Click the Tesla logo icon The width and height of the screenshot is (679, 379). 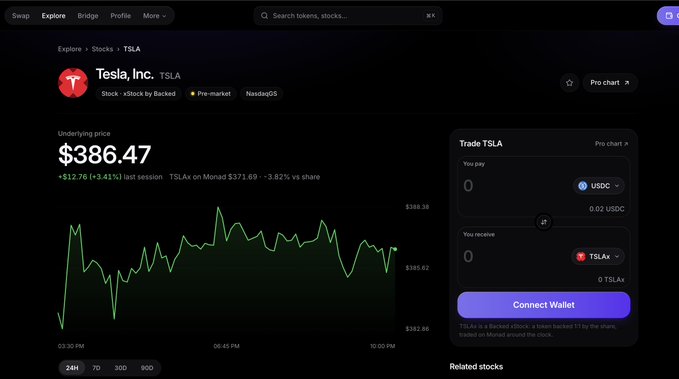[73, 83]
